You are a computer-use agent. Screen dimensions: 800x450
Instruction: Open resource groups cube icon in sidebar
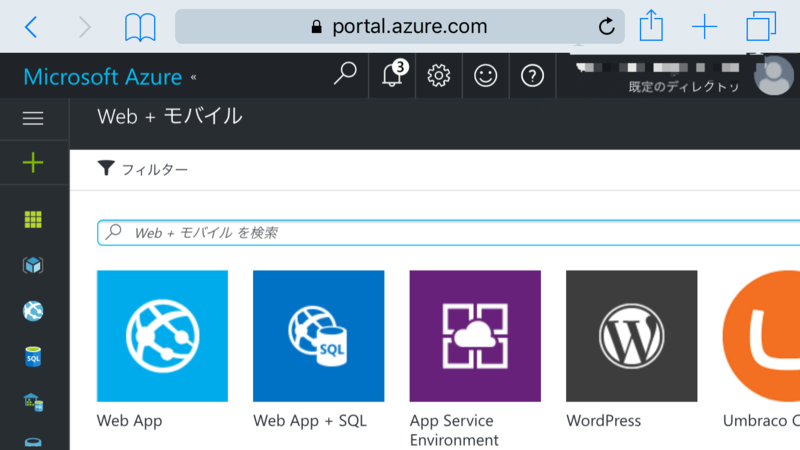coord(33,265)
